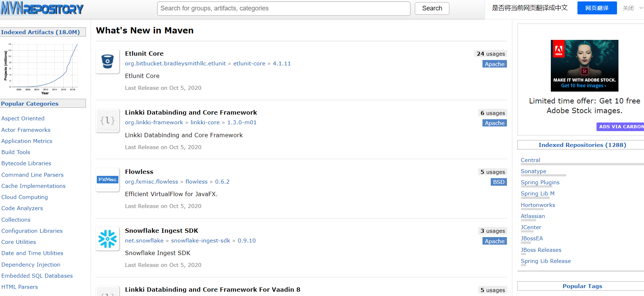Open the etlunit-core artifact link

(x=249, y=64)
